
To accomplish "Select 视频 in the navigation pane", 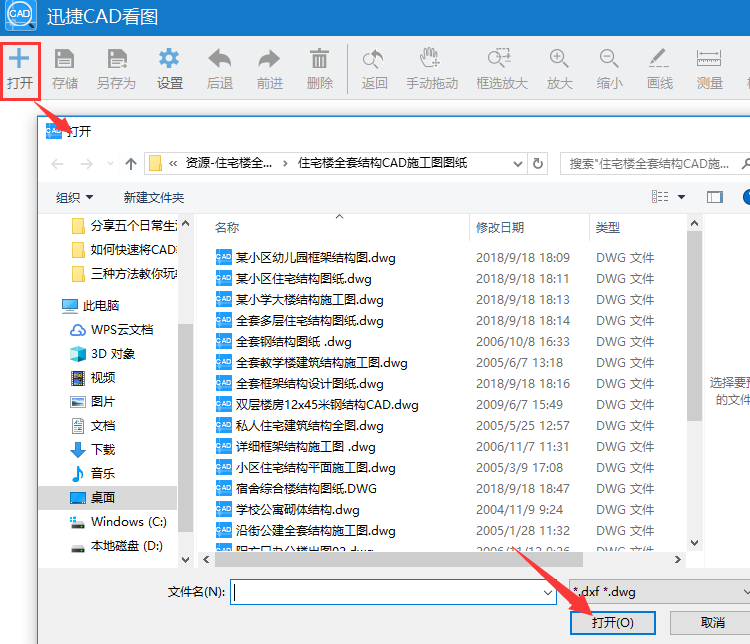I will click(x=93, y=378).
